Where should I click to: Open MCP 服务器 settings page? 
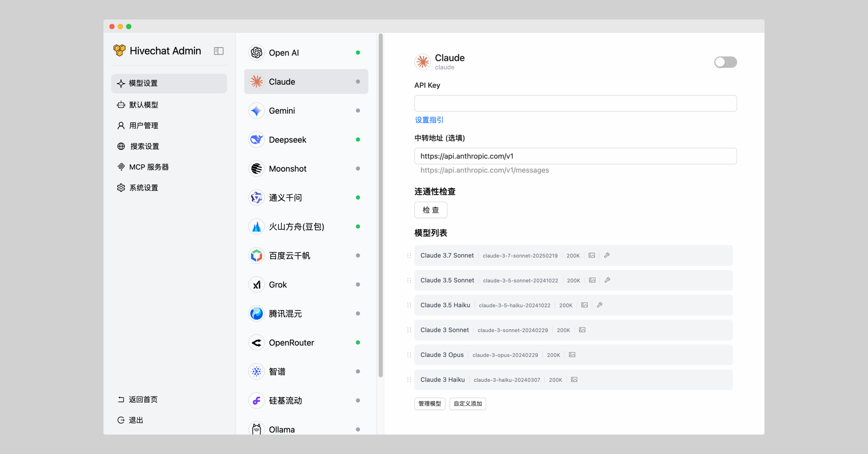[x=149, y=167]
